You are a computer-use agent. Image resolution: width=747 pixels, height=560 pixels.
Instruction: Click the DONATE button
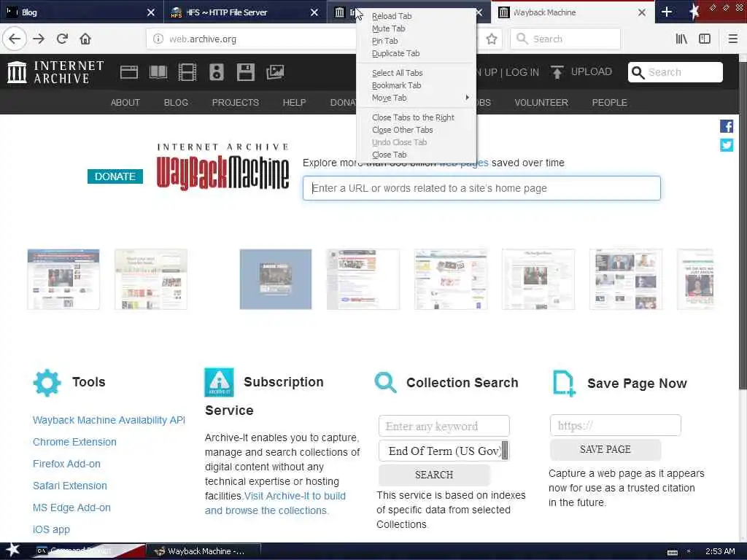point(115,176)
